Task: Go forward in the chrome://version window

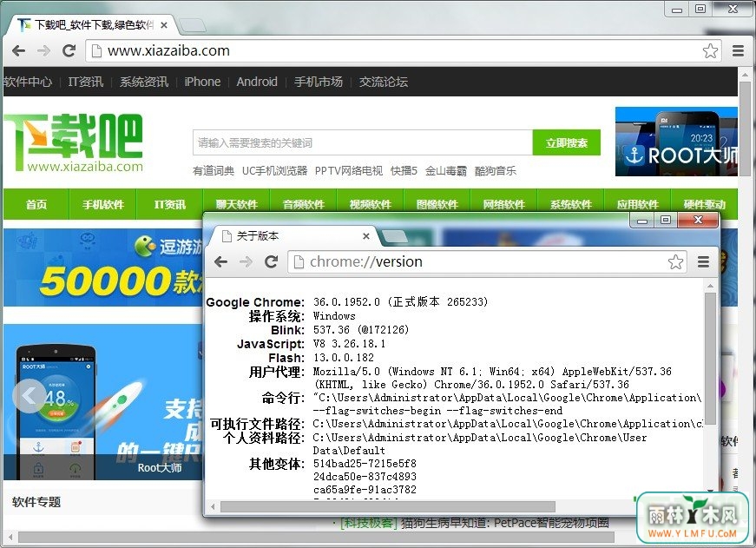Action: click(246, 262)
